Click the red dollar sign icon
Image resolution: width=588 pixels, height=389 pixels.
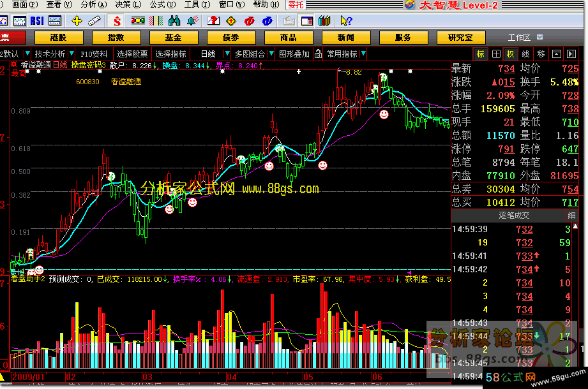click(117, 21)
